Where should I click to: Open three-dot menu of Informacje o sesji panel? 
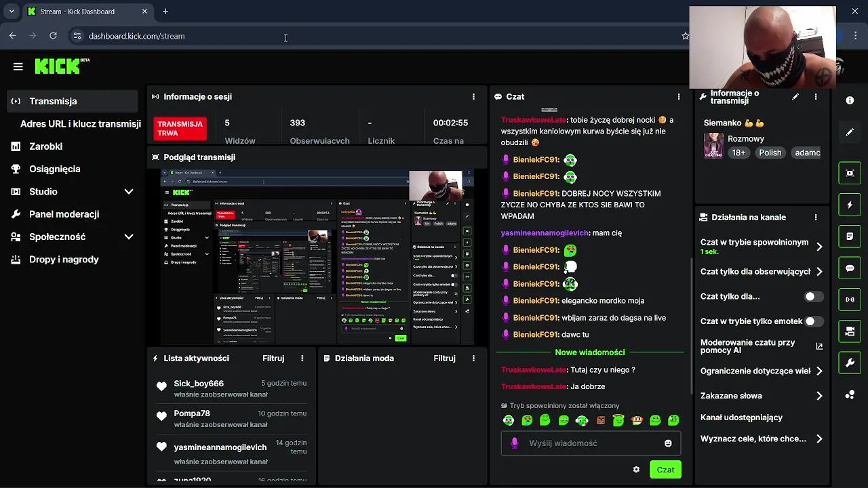(x=473, y=97)
